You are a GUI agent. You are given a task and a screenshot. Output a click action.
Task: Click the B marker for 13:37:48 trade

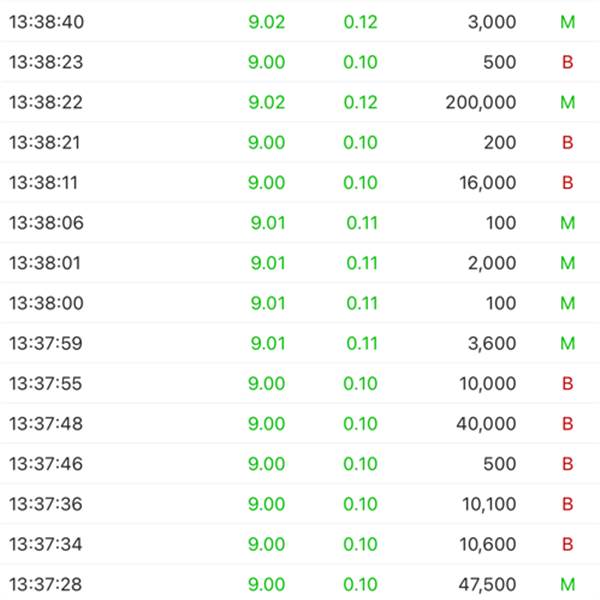pos(568,424)
